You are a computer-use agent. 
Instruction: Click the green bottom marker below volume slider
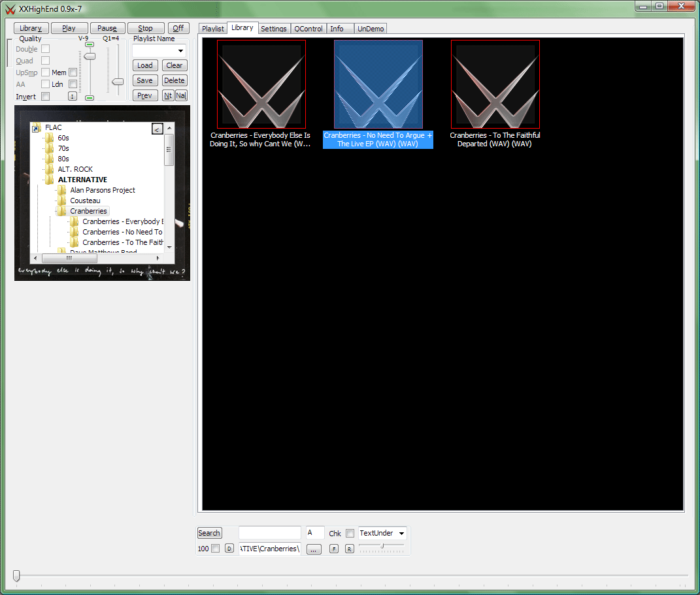click(x=90, y=98)
